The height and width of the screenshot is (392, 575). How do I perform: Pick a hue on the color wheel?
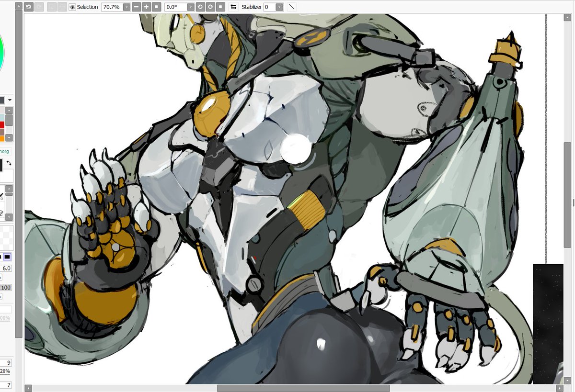[2, 53]
